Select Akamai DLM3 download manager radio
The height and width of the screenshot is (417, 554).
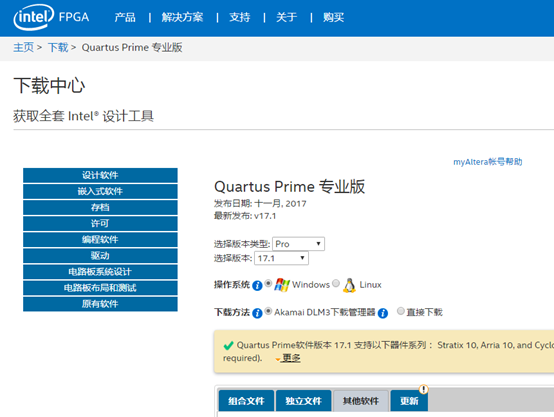(x=268, y=311)
